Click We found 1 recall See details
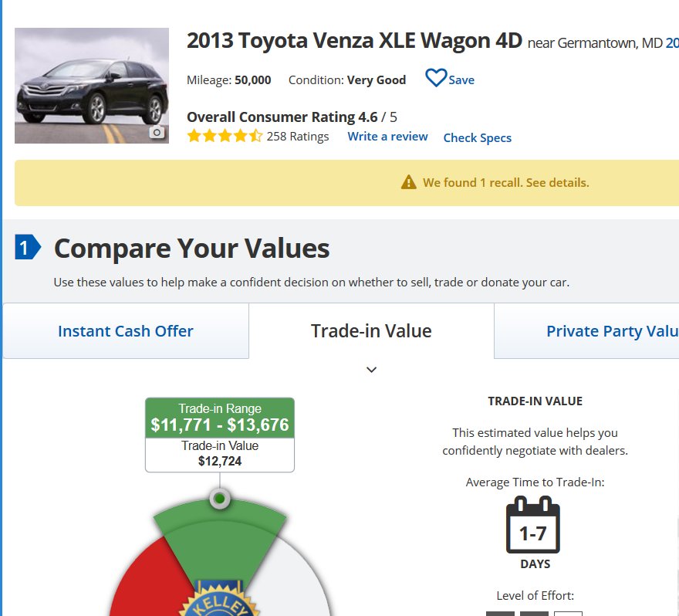Image resolution: width=679 pixels, height=616 pixels. pyautogui.click(x=506, y=182)
